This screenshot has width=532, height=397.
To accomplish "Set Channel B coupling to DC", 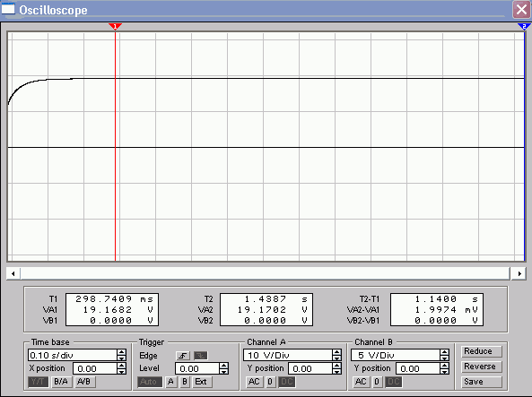I will 394,382.
